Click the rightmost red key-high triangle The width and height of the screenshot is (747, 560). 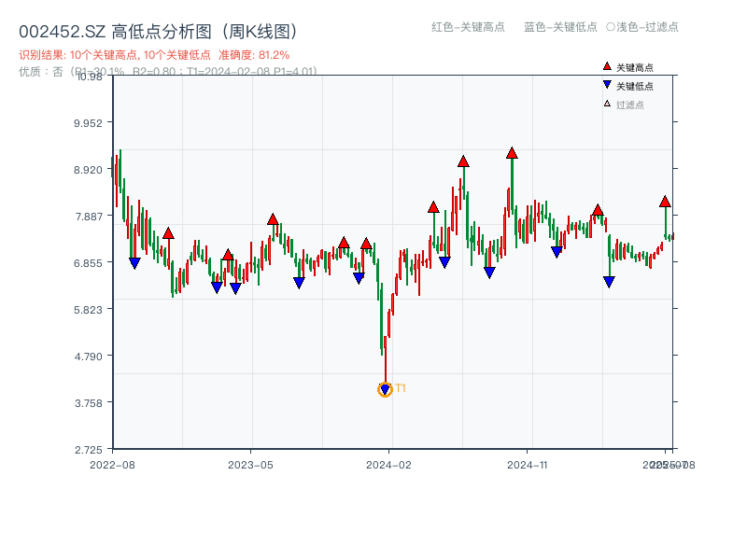click(x=665, y=202)
